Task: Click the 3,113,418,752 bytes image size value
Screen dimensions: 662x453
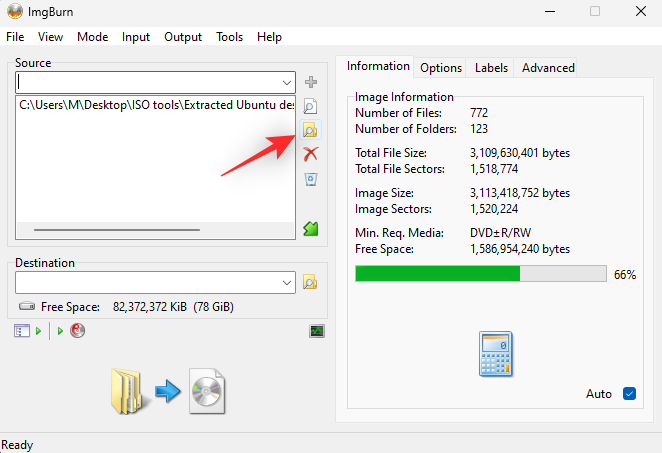Action: (x=520, y=193)
